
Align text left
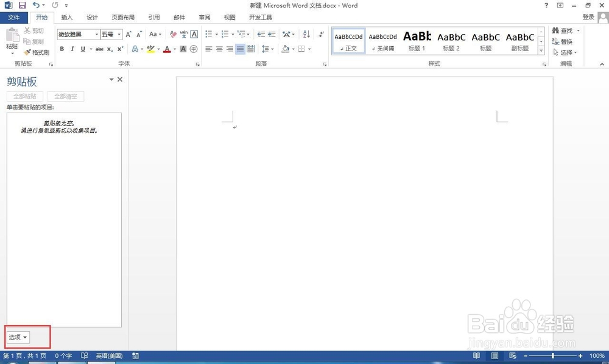(209, 49)
